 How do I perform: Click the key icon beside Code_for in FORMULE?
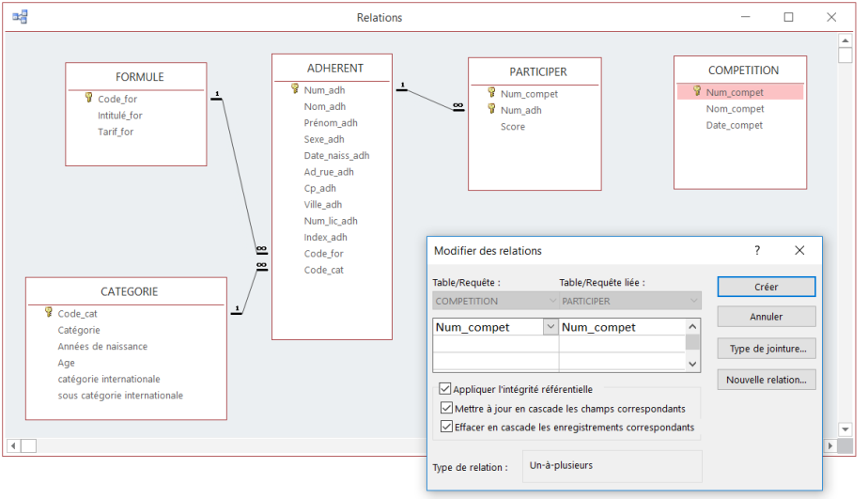(x=88, y=98)
